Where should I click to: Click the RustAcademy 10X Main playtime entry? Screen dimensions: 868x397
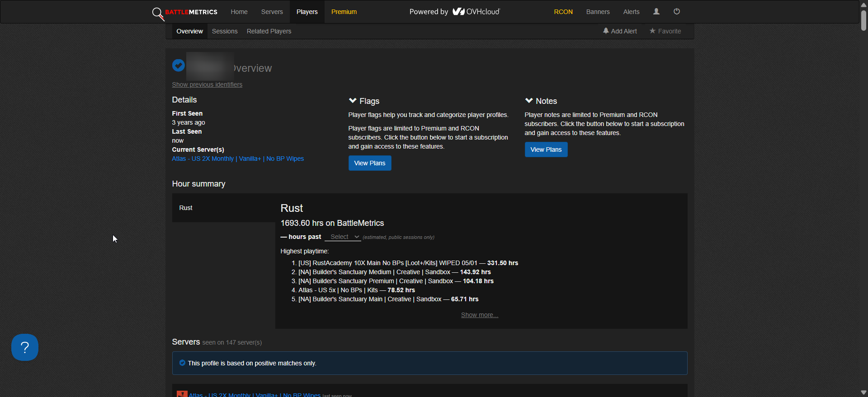pos(408,263)
